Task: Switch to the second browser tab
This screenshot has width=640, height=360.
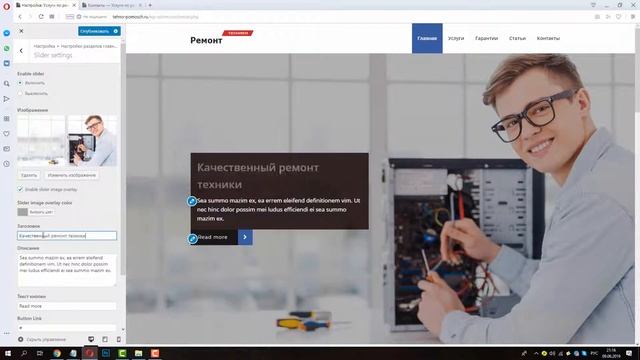Action: (111, 5)
